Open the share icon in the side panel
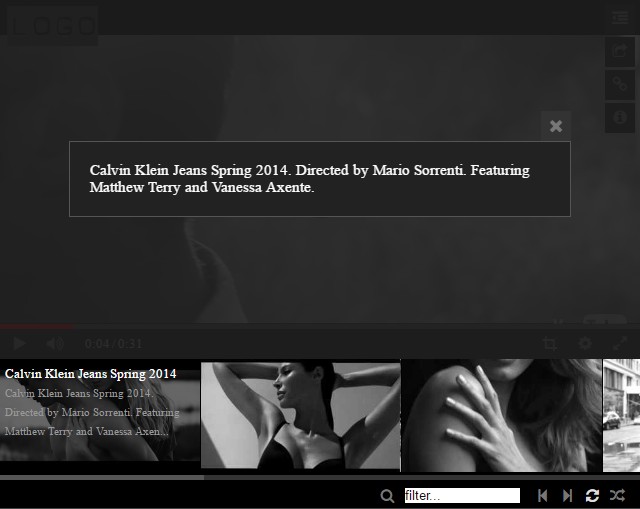 coord(620,51)
